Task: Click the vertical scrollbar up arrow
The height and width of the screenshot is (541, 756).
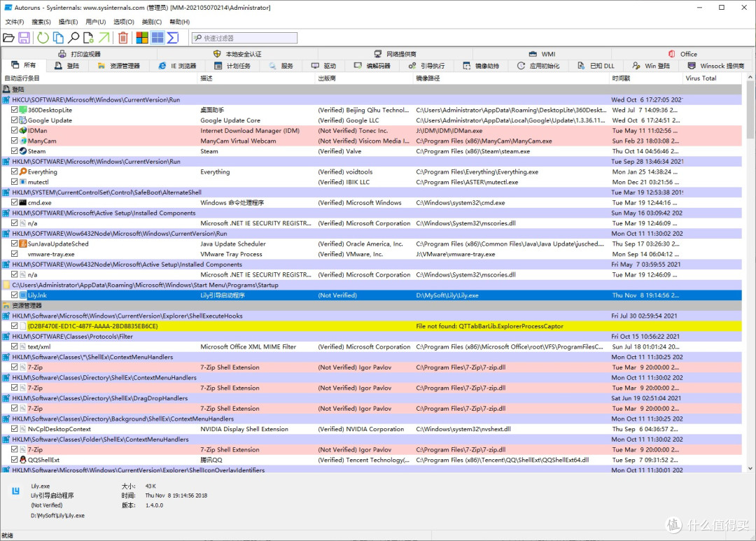Action: pos(750,77)
